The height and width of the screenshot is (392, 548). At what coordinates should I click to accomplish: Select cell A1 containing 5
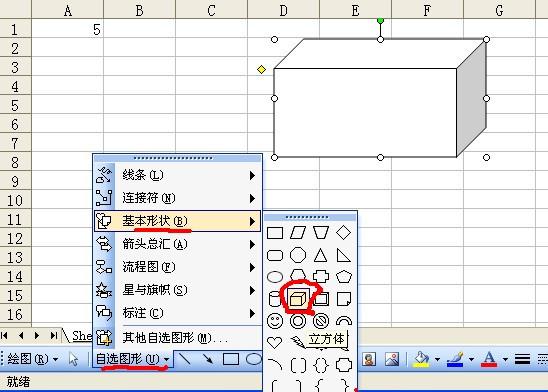[x=67, y=29]
